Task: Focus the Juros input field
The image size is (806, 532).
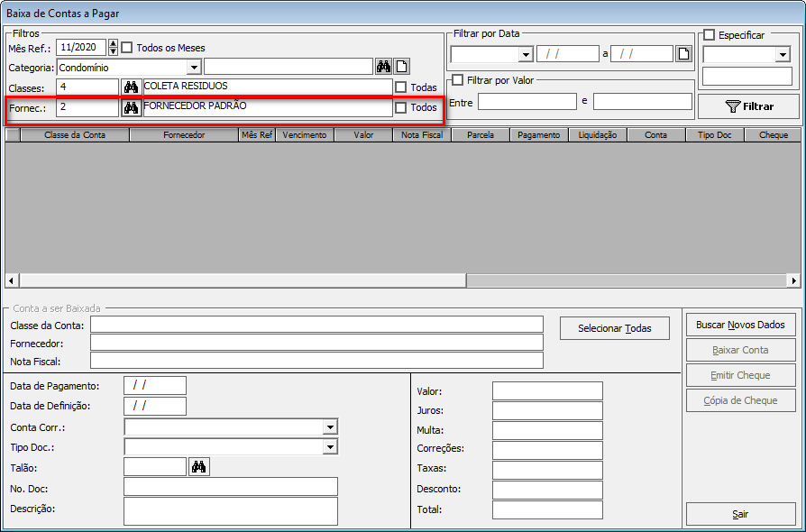Action: click(x=547, y=410)
